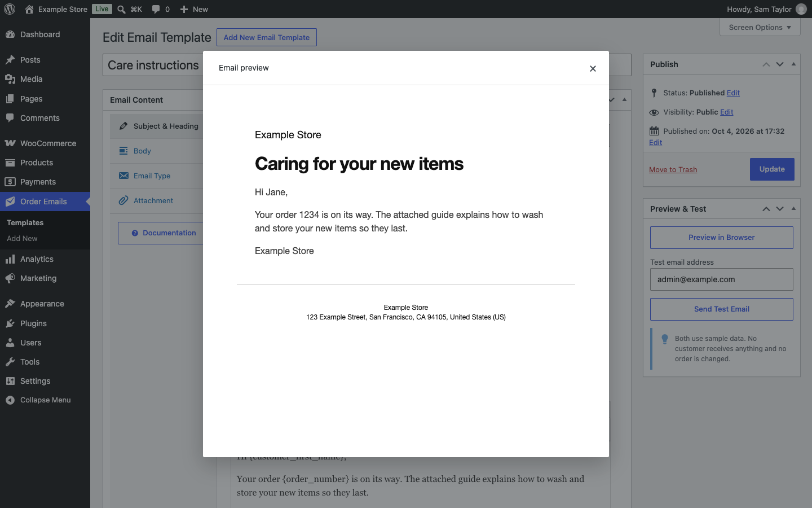This screenshot has height=508, width=812.
Task: Move the Preview & Test panel up
Action: click(x=766, y=209)
